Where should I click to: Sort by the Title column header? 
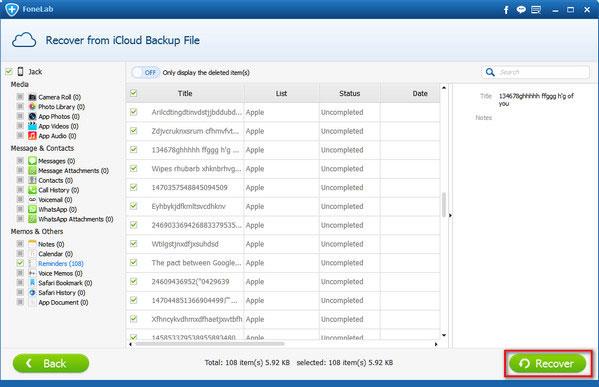185,93
